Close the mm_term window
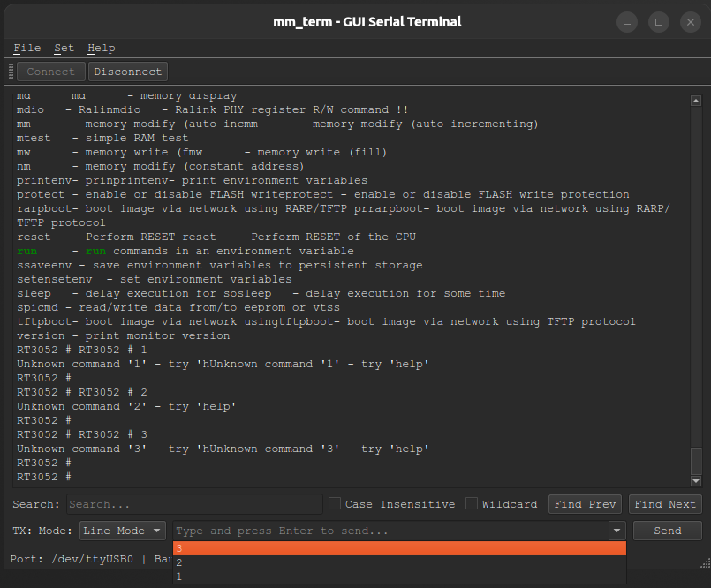The image size is (711, 588). [x=691, y=22]
